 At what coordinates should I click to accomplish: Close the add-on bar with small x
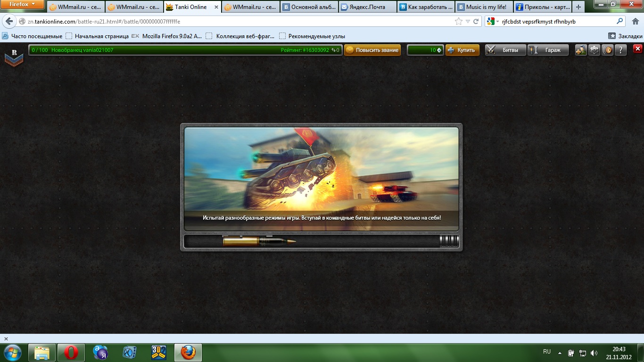point(6,339)
